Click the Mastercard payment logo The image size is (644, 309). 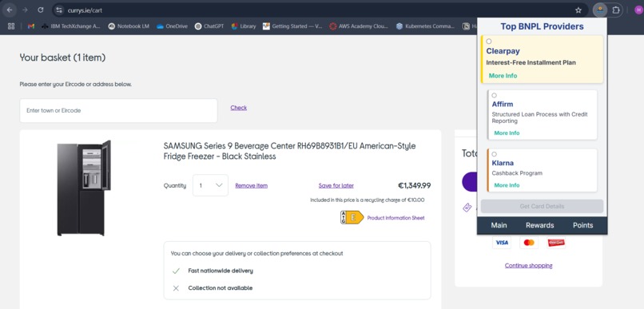pos(529,243)
